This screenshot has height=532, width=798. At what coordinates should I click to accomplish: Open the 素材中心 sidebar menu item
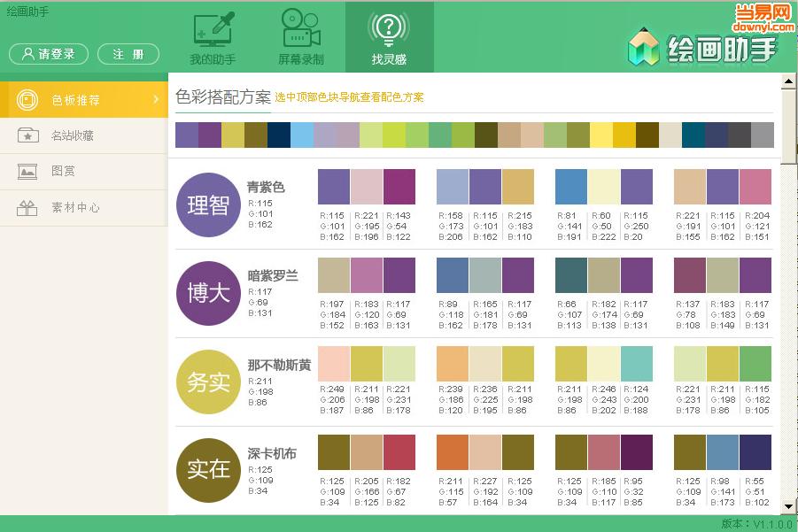pos(75,208)
